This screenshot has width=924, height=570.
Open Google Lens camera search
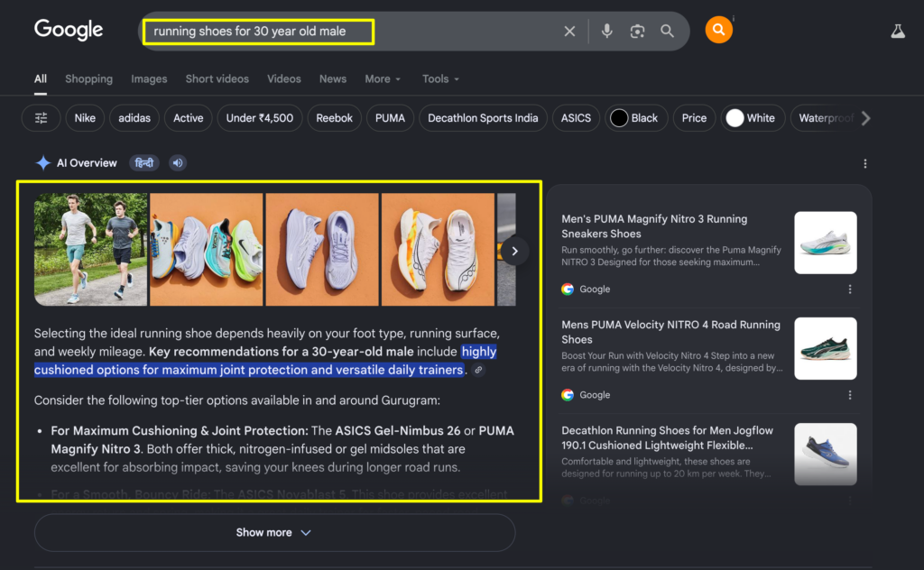click(637, 32)
